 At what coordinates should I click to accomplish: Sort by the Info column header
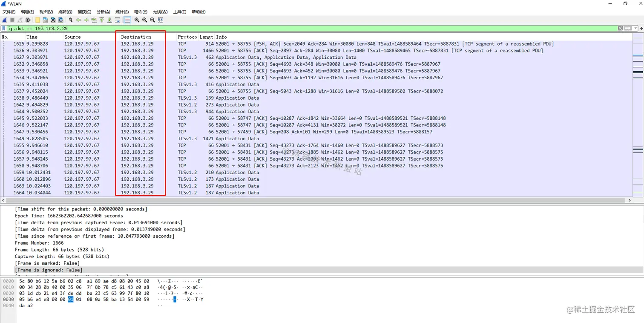click(423, 37)
